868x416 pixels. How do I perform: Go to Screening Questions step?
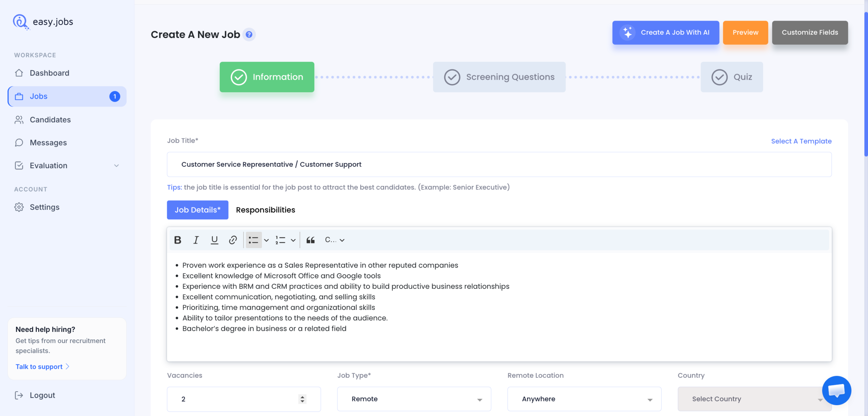[499, 77]
